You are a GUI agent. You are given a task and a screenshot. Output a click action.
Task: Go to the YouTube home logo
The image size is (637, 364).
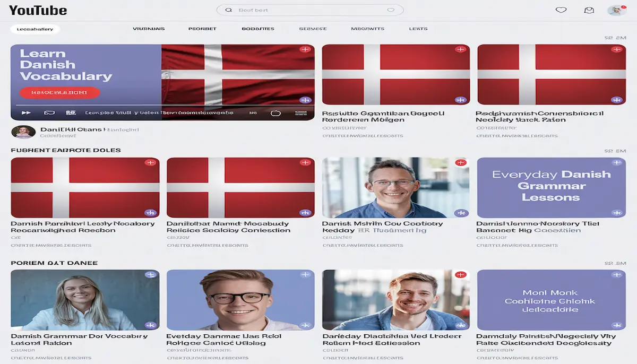pos(38,11)
